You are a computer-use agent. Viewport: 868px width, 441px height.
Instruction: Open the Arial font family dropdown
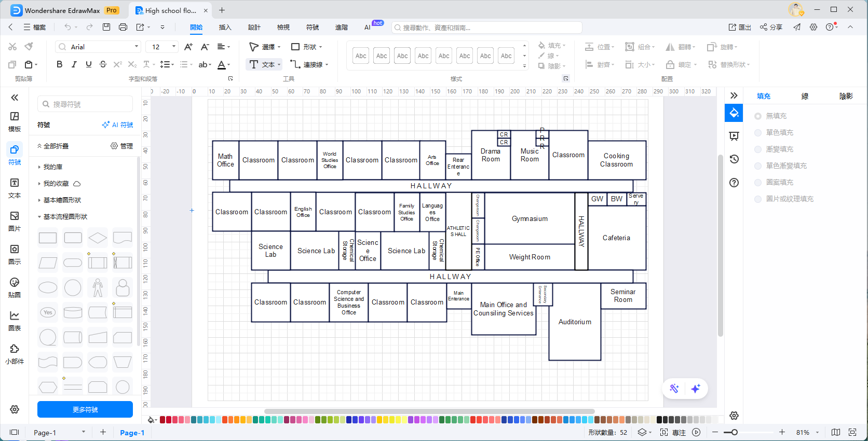click(x=98, y=47)
